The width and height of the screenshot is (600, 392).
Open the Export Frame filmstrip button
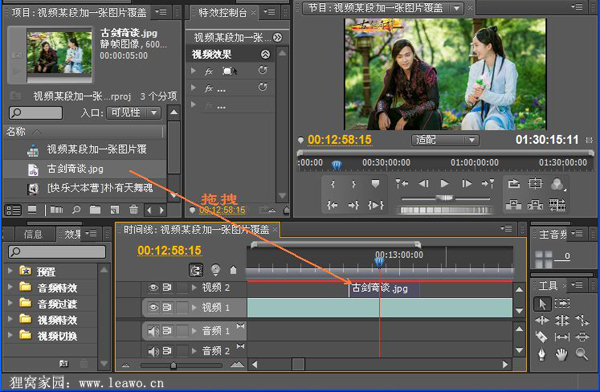[x=557, y=205]
